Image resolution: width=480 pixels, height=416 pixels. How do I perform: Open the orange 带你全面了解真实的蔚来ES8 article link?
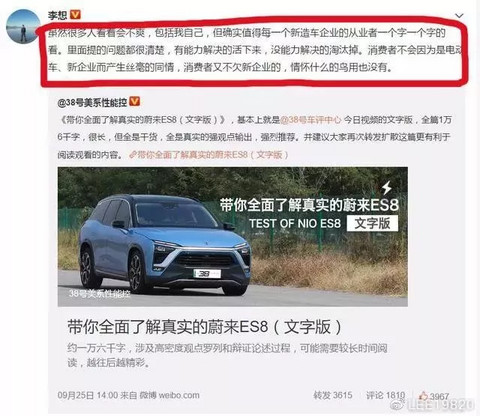click(x=212, y=155)
